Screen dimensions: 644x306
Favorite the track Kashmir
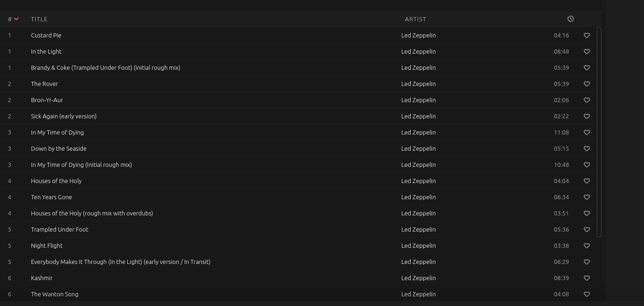(587, 278)
